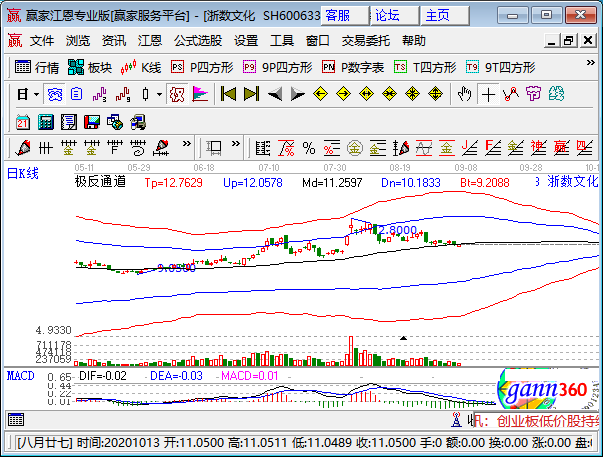Click yellow diamond horizontal-compress icon
This screenshot has height=457, width=603.
pos(389,94)
